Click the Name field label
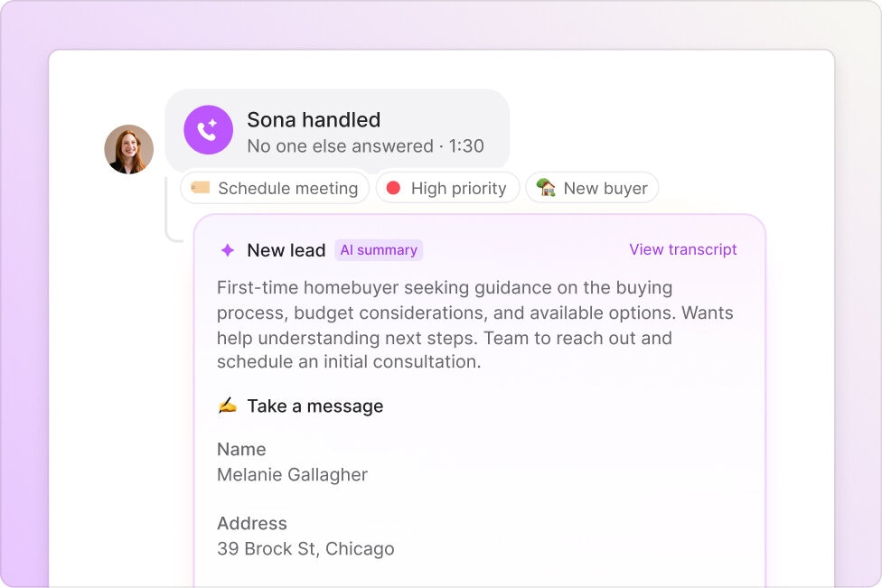882x588 pixels. pyautogui.click(x=241, y=449)
